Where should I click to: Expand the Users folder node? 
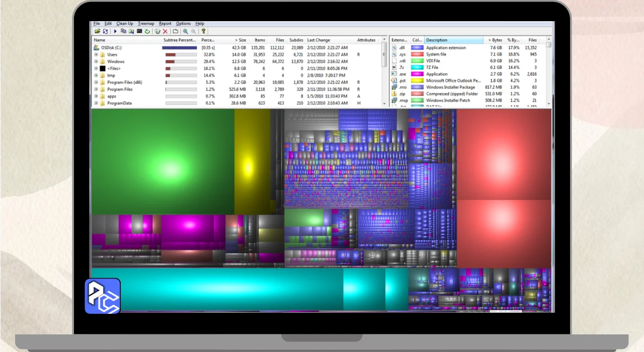[96, 54]
